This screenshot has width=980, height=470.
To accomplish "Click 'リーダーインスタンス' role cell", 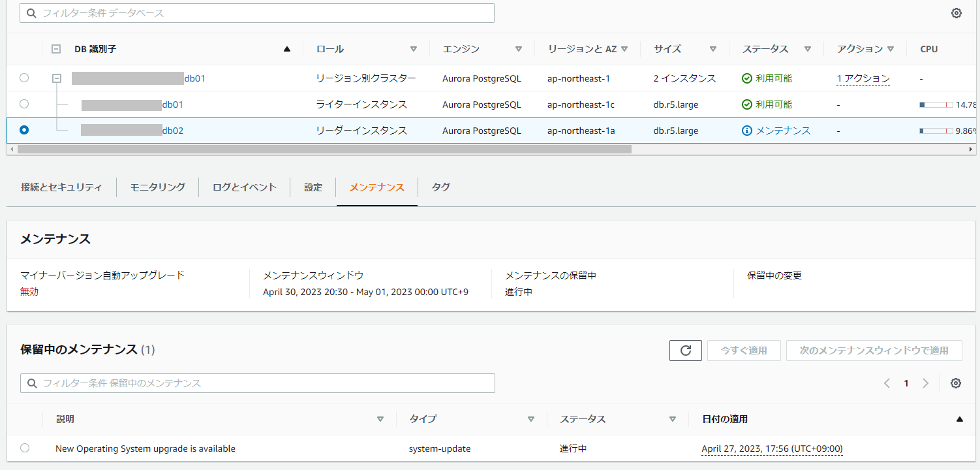I will 361,131.
